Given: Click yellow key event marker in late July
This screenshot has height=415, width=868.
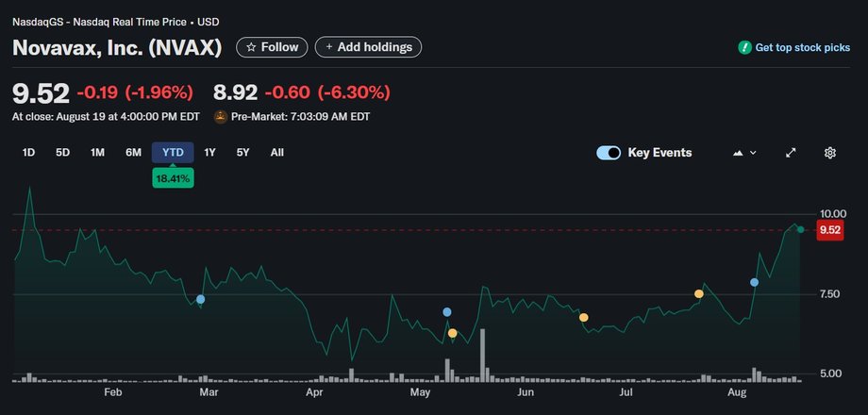Looking at the screenshot, I should click(698, 294).
